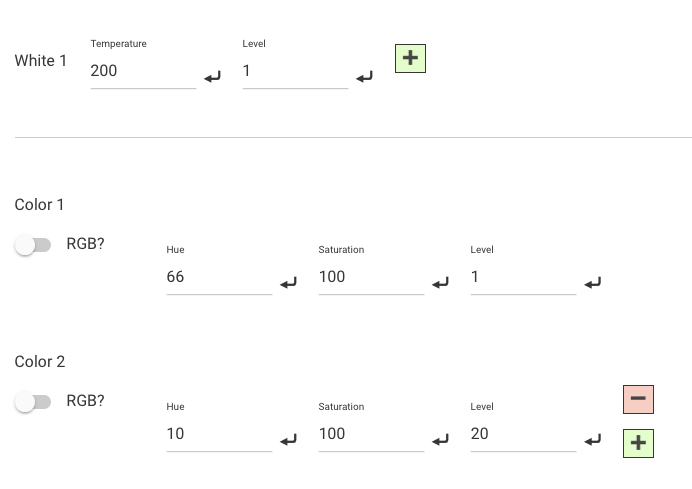Click the enter arrow next to White 1 Temperature
The height and width of the screenshot is (489, 692).
213,77
